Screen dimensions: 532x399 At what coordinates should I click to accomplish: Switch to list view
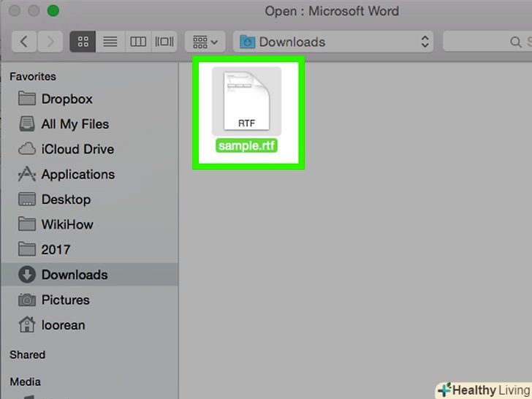click(110, 42)
